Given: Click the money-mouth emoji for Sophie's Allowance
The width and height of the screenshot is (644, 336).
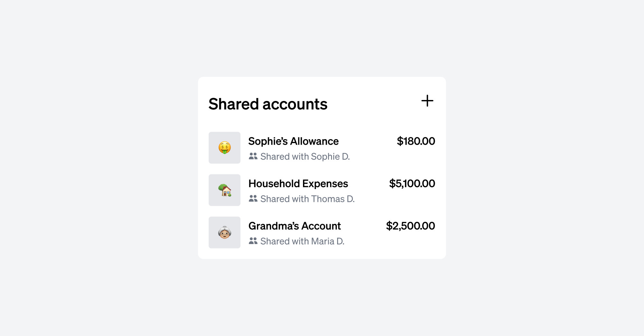Looking at the screenshot, I should [x=224, y=148].
